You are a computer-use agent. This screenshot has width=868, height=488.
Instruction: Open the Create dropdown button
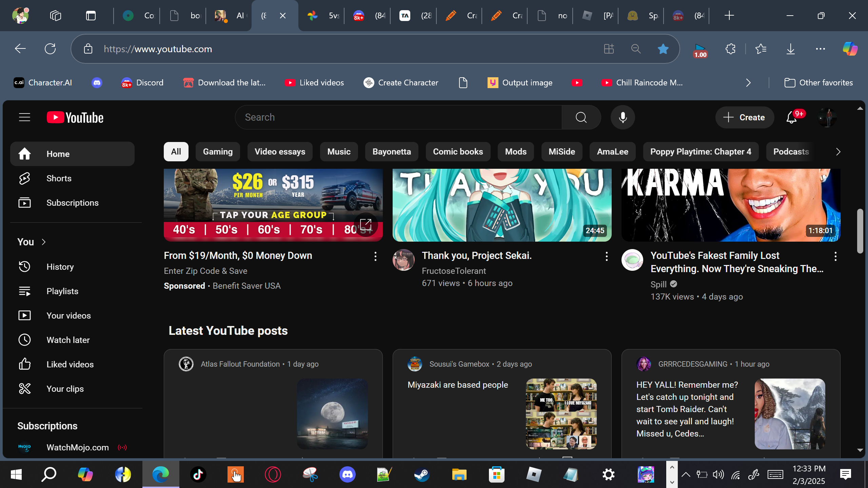click(x=745, y=117)
